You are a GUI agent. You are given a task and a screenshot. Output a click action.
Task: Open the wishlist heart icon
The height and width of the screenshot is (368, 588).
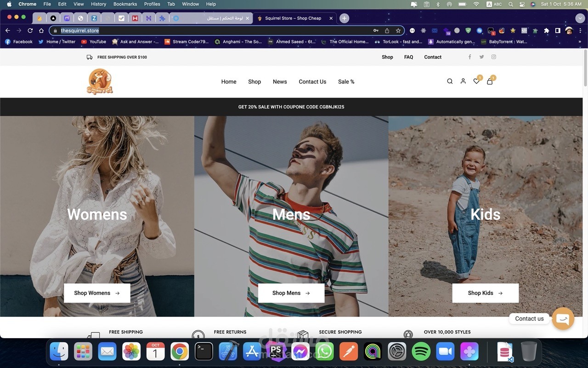point(476,81)
